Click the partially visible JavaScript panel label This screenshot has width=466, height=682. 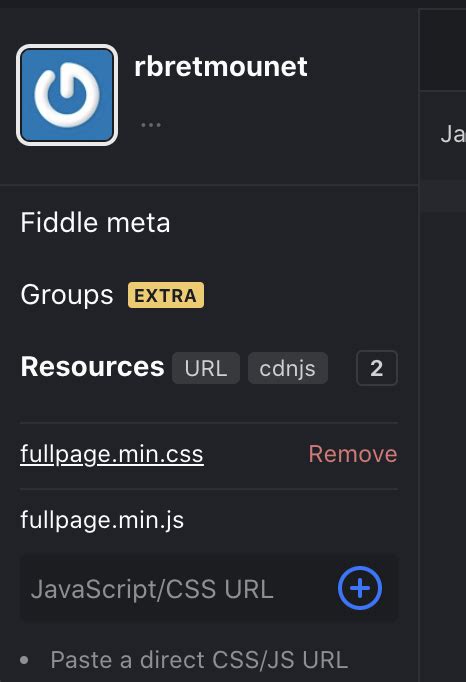453,134
